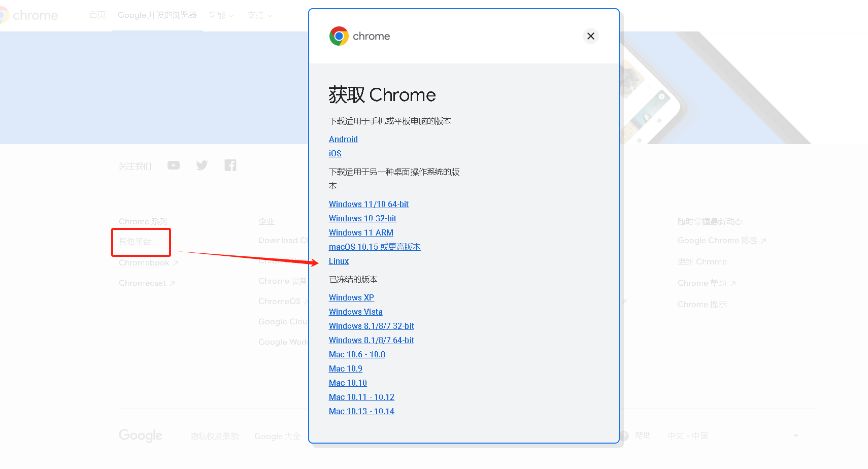Open Google Cloud footer link
The image size is (868, 469).
point(283,322)
